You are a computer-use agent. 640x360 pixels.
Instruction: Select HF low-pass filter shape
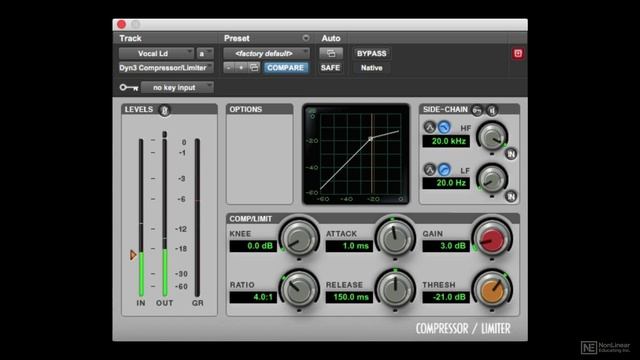[x=444, y=127]
